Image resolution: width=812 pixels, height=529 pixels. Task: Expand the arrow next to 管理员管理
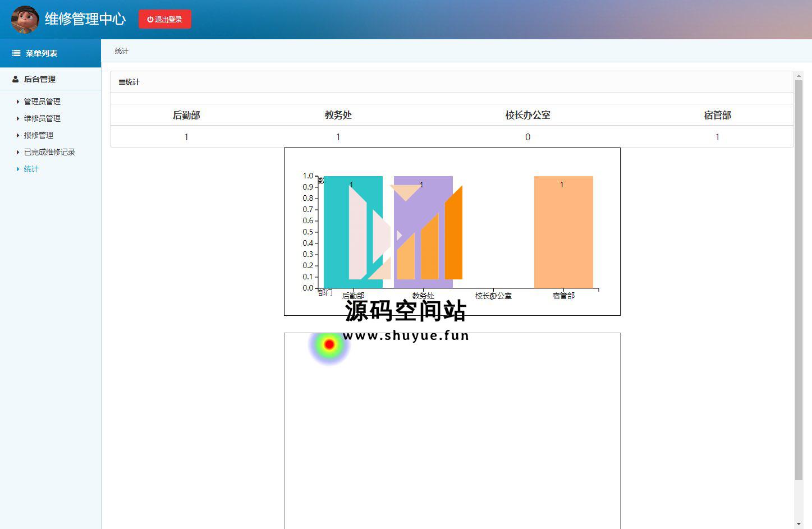[18, 102]
